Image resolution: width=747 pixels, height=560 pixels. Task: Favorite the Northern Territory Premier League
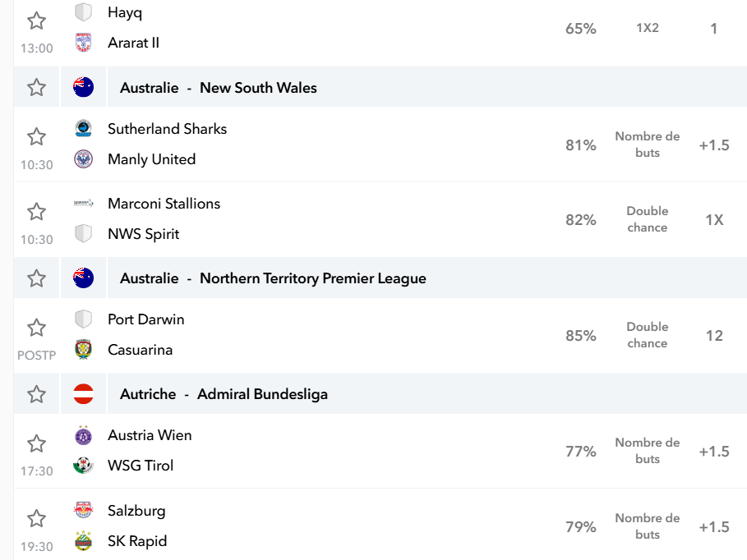(x=36, y=278)
